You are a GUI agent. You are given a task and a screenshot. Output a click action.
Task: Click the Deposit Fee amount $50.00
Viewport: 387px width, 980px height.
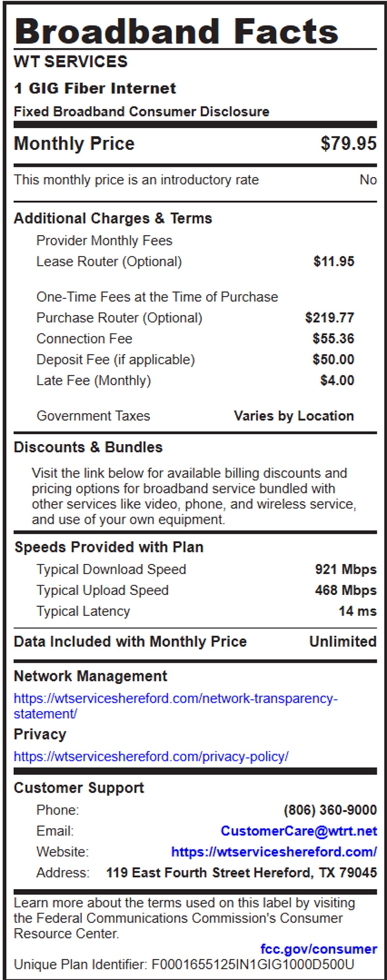click(333, 360)
